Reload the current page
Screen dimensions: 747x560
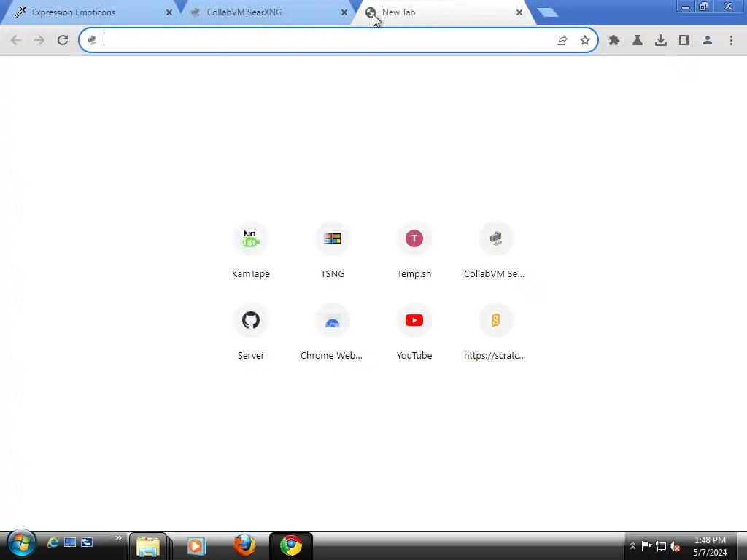coord(63,41)
